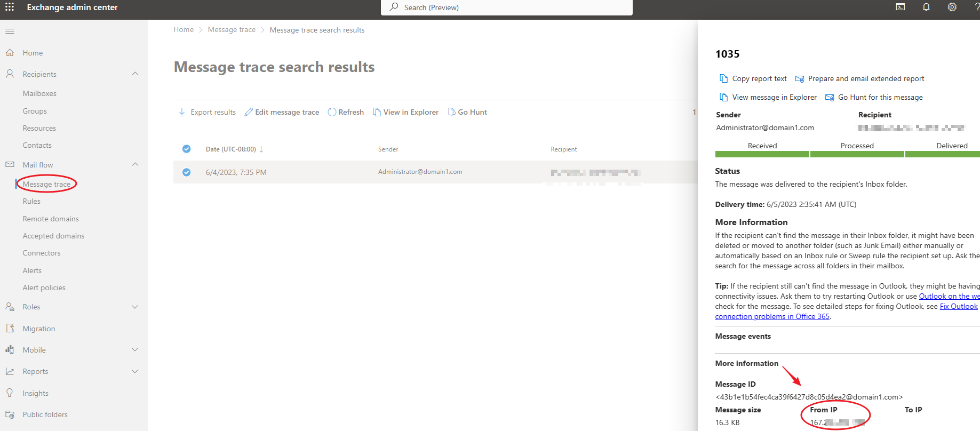Open Alert policies in the sidebar
The height and width of the screenshot is (431, 980).
pos(44,288)
